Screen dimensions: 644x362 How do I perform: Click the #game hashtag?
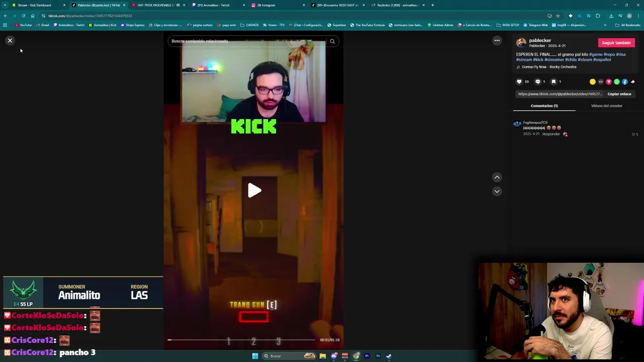coord(596,54)
